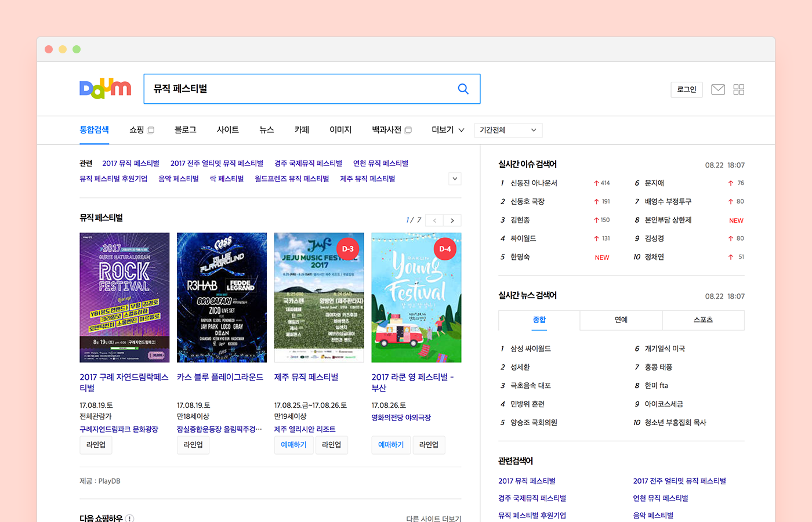Click the info icon beside 다음 쇼핑하우
This screenshot has height=522, width=812.
(x=129, y=519)
